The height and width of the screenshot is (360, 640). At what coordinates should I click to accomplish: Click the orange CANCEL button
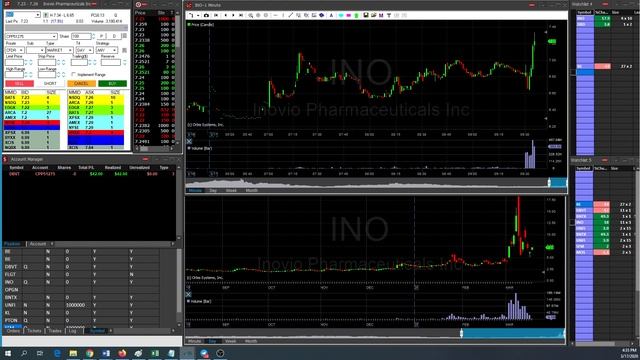coord(81,84)
